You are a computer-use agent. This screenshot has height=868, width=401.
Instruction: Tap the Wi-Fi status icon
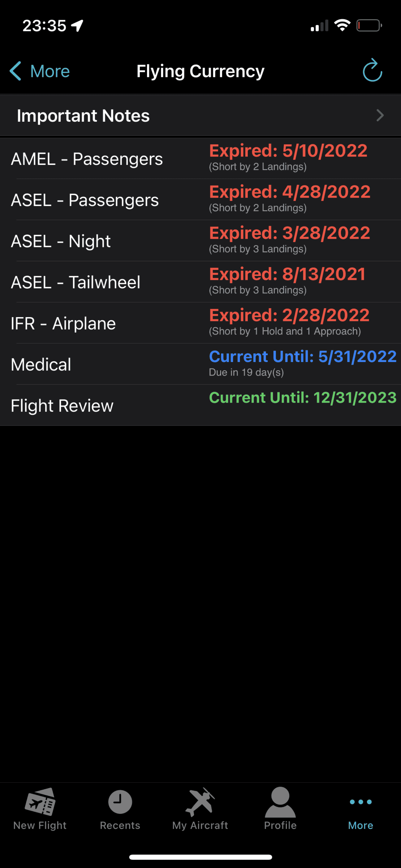click(x=342, y=25)
